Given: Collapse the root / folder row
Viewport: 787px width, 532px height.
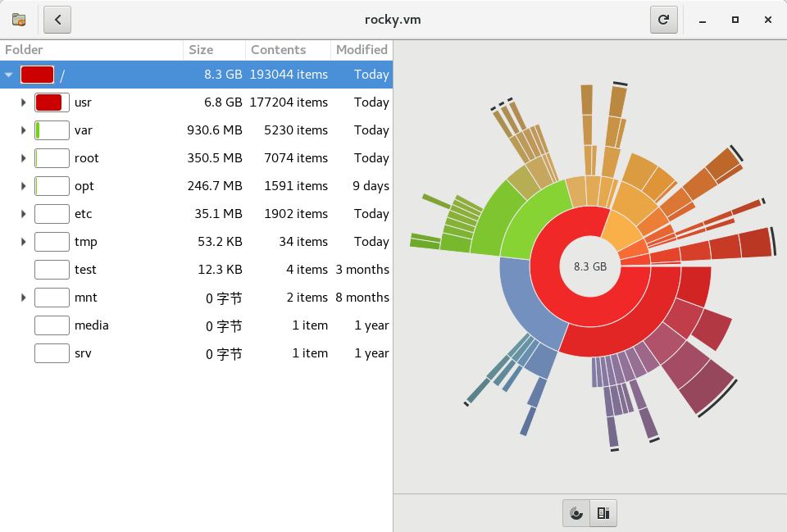Looking at the screenshot, I should (9, 75).
